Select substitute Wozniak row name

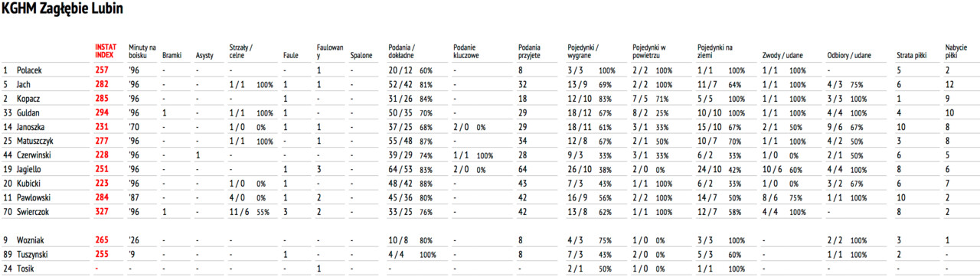(31, 240)
